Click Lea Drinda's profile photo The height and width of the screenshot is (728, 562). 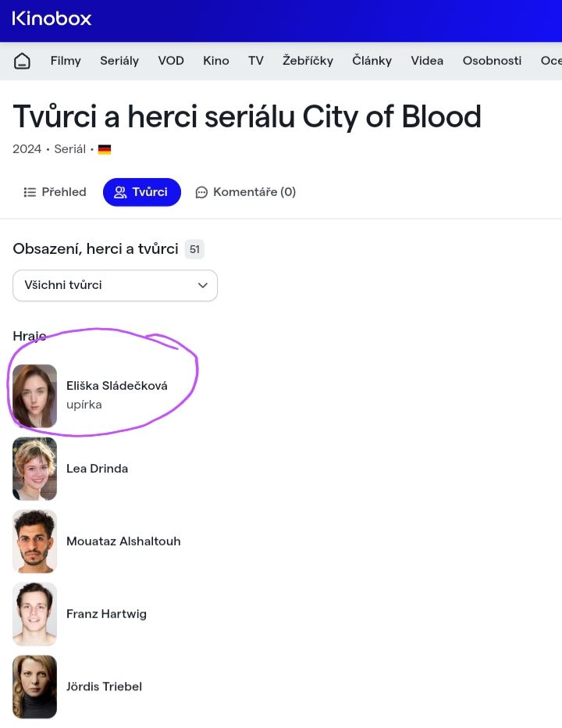coord(34,469)
